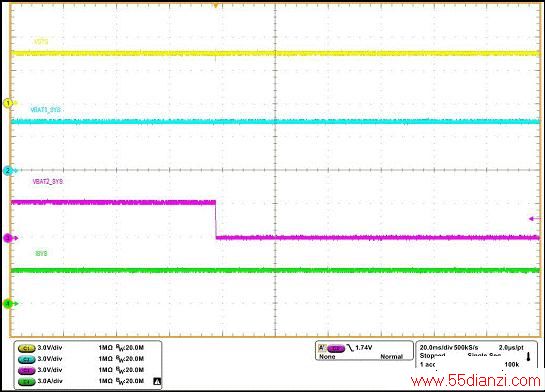Click the falling-edge trigger slope icon
545x392 pixels.
[x=350, y=348]
